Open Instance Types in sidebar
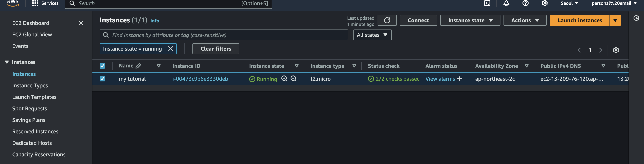 click(30, 85)
